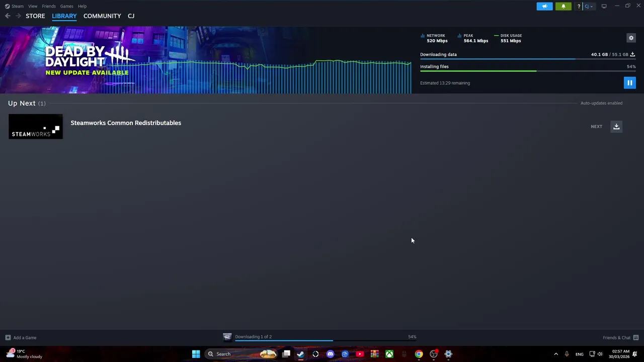The width and height of the screenshot is (644, 362).
Task: Open the Steamworks thumbnail
Action: [x=36, y=126]
